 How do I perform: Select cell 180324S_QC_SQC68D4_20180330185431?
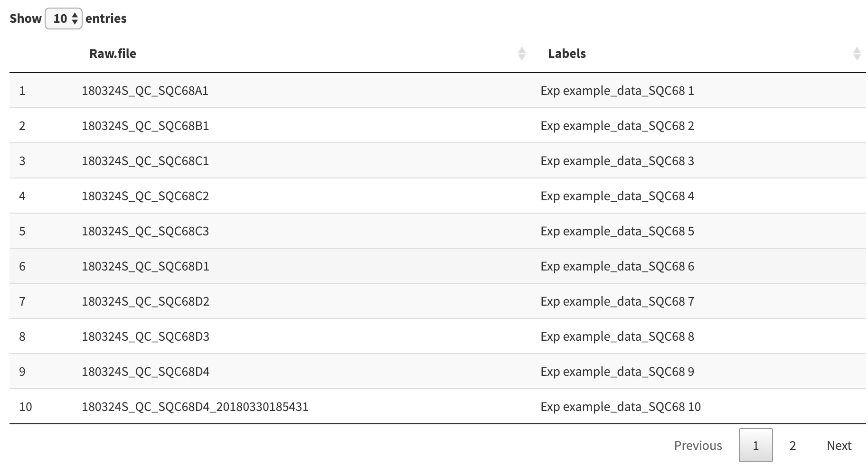[195, 407]
